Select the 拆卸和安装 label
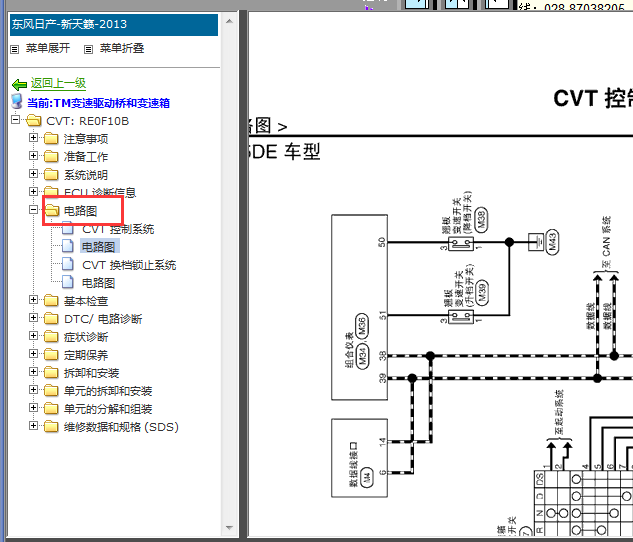 91,373
